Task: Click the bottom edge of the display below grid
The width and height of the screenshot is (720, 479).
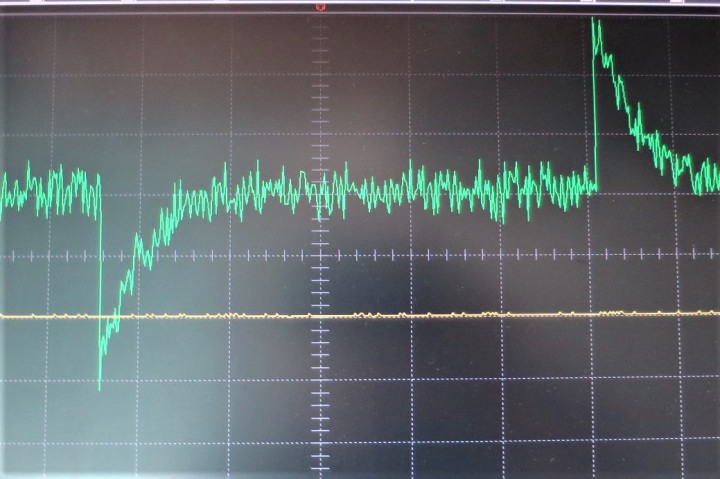Action: click(360, 474)
